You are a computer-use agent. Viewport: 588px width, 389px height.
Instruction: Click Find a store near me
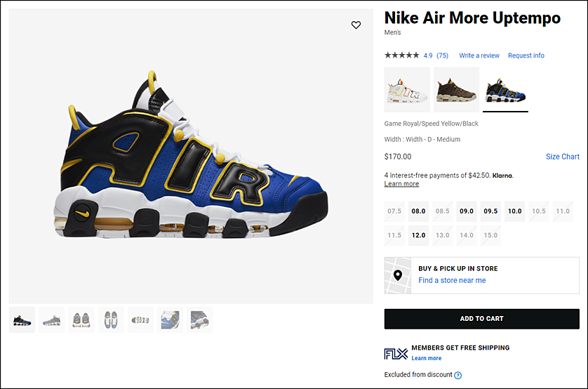tap(452, 280)
